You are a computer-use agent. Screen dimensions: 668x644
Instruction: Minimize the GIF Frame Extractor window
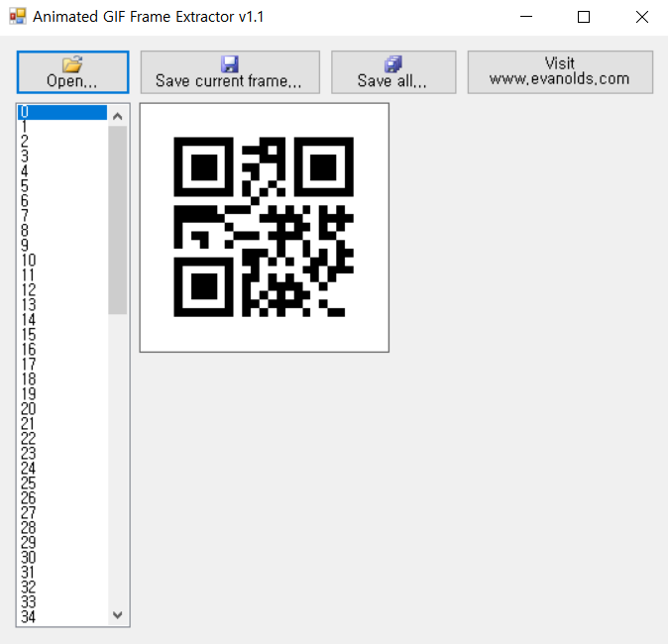pyautogui.click(x=526, y=17)
